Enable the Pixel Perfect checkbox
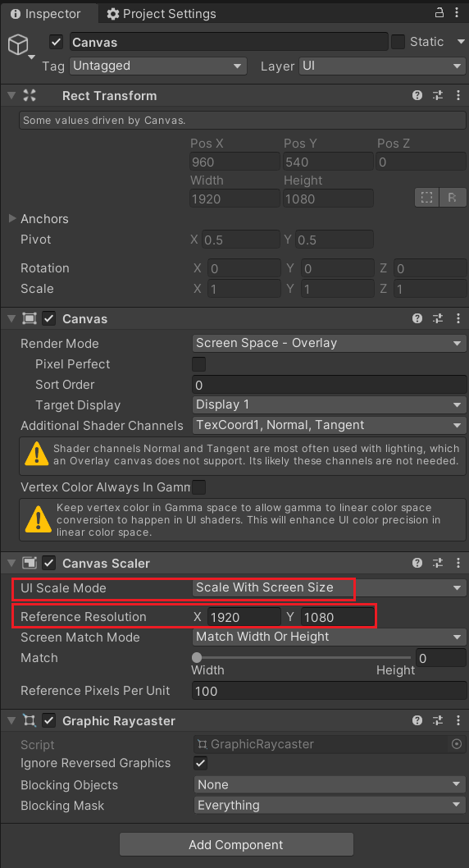This screenshot has width=469, height=868. click(x=198, y=364)
